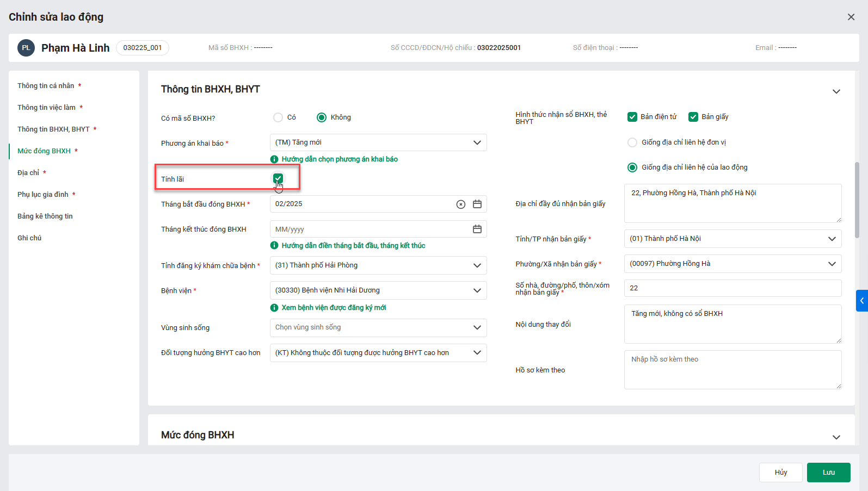Open calendar for BHXH start month
Screen dimensions: 868x491
coord(477,204)
